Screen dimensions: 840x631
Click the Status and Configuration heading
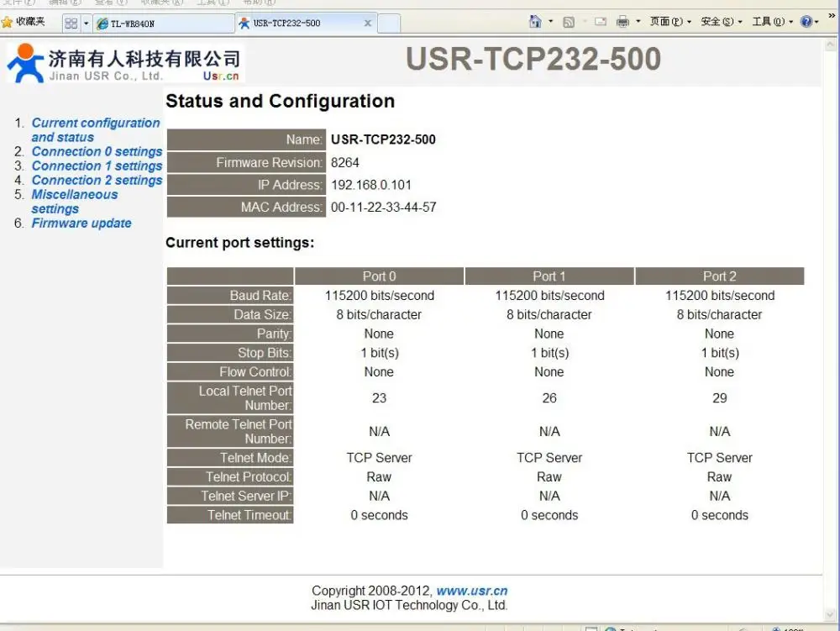(x=281, y=101)
